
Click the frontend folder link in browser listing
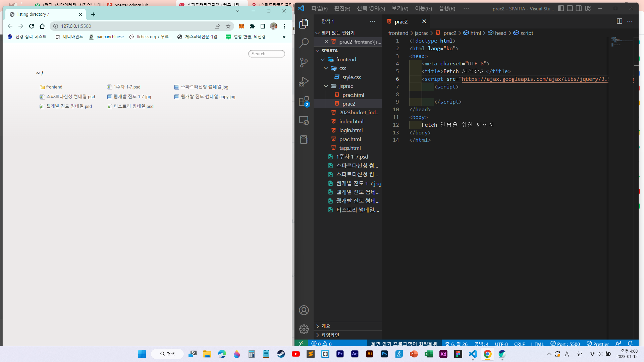pyautogui.click(x=54, y=87)
